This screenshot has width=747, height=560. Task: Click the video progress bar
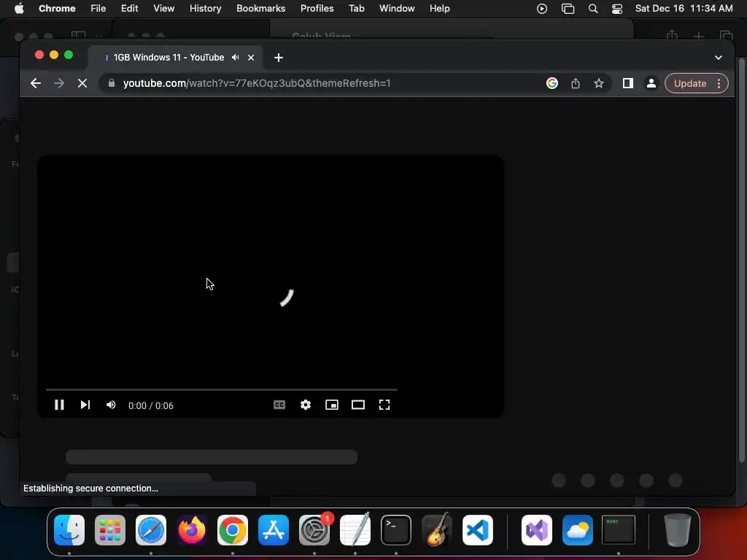(x=222, y=389)
